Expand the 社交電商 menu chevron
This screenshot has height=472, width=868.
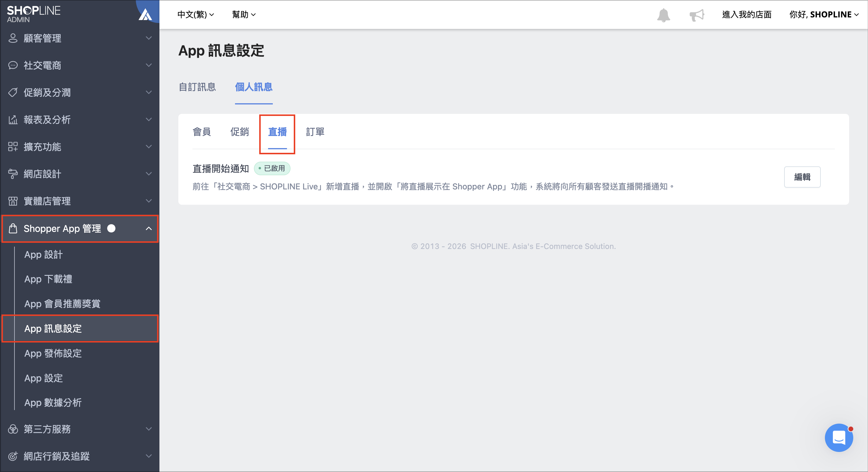click(149, 65)
